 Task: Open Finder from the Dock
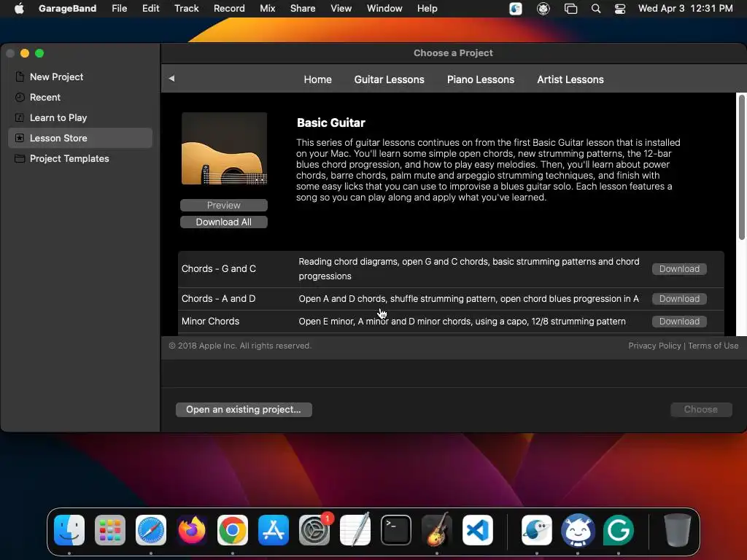coord(69,529)
